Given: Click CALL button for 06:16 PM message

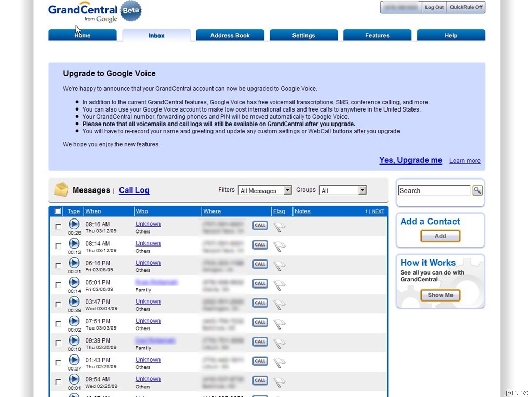Looking at the screenshot, I should pos(260,264).
